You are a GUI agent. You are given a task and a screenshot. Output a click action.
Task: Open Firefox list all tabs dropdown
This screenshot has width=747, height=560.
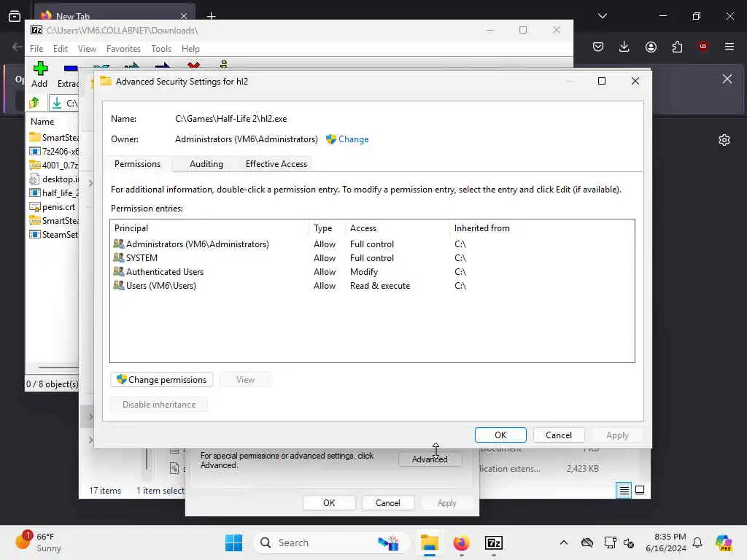[x=602, y=16]
